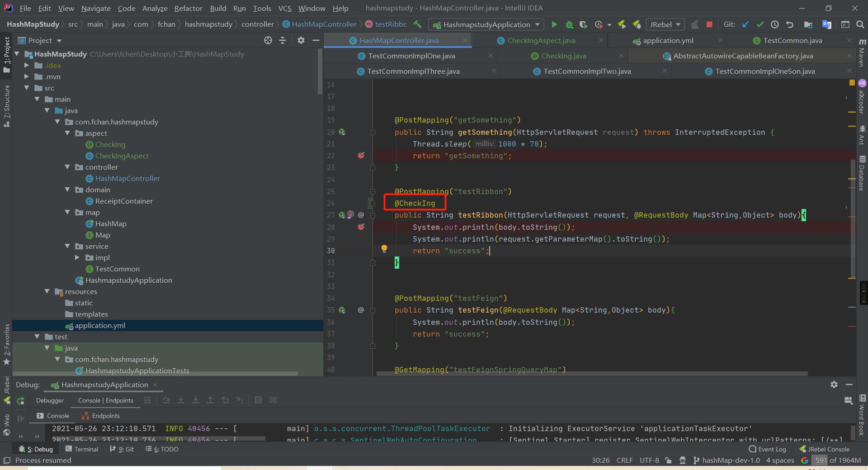This screenshot has width=868, height=470.
Task: Open the Refactor menu
Action: [x=188, y=8]
